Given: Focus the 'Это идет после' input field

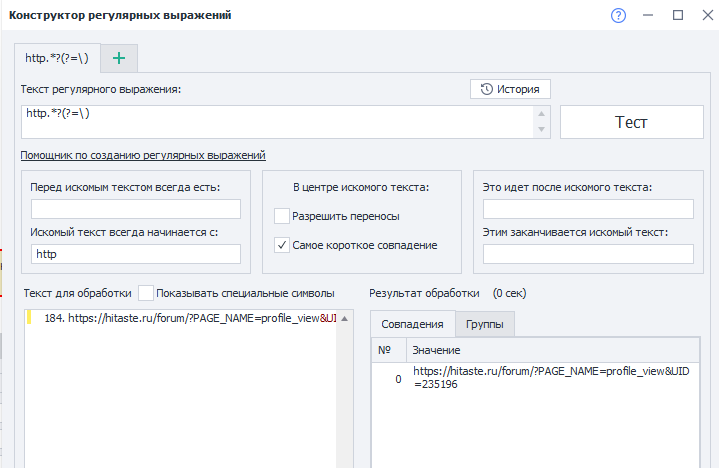Looking at the screenshot, I should point(588,209).
